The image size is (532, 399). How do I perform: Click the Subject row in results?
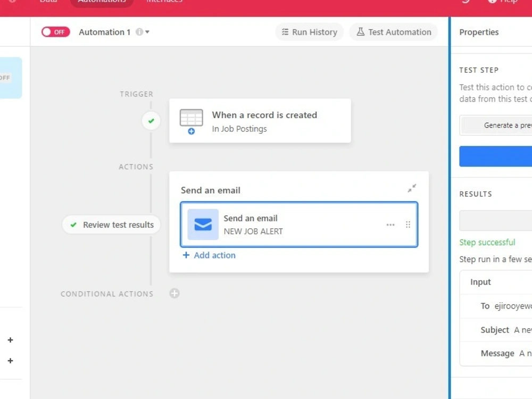(496, 330)
